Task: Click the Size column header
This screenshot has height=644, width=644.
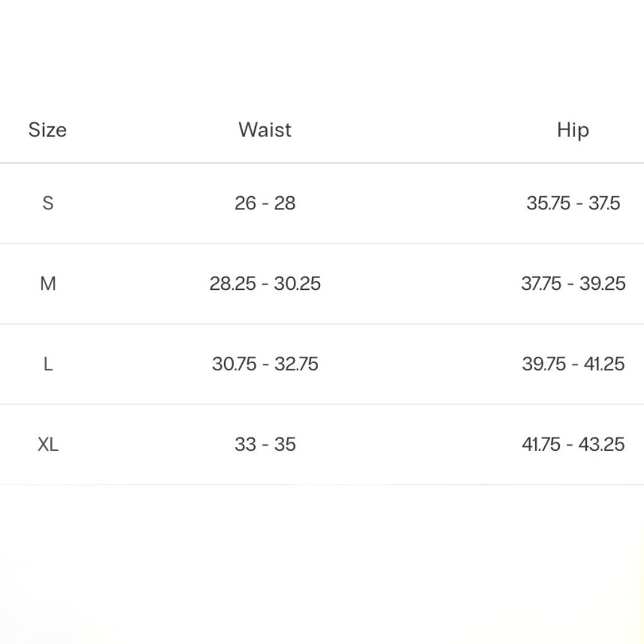Action: [48, 130]
